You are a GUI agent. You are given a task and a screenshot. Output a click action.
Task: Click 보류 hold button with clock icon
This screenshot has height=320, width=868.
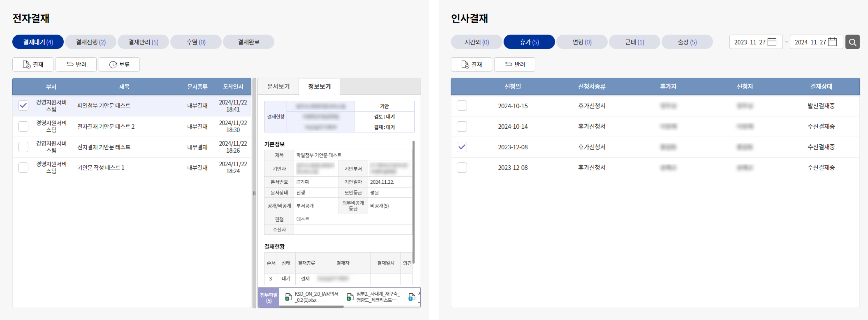[x=119, y=64]
